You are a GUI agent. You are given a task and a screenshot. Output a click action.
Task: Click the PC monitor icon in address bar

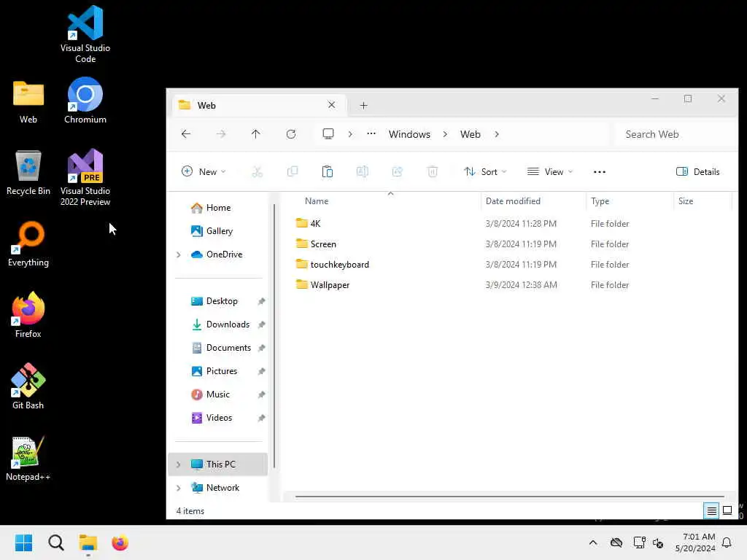coord(328,134)
